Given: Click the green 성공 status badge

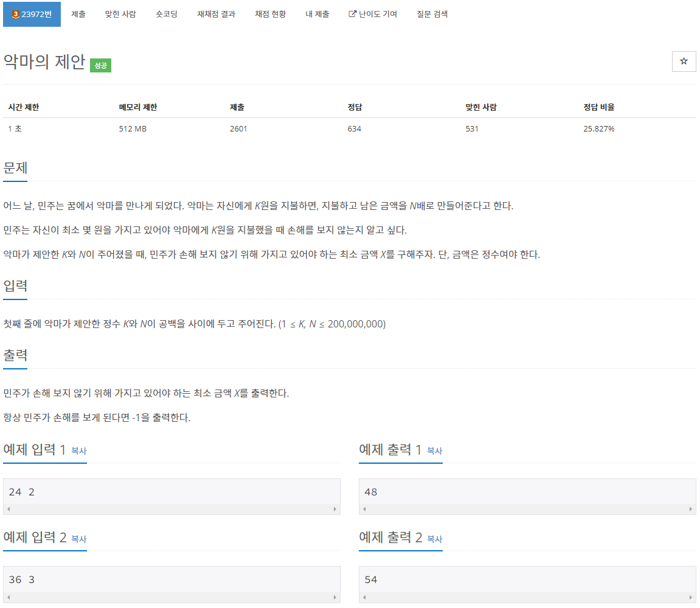Looking at the screenshot, I should coord(100,65).
